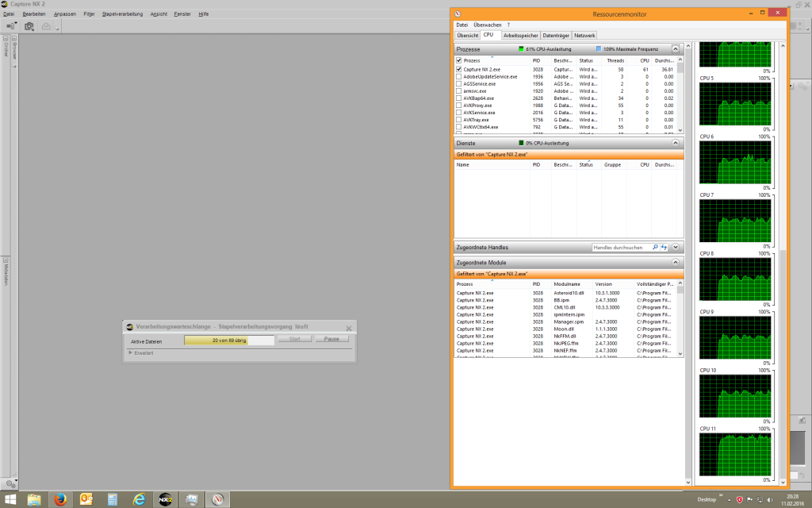This screenshot has width=812, height=508.
Task: Click the volume speaker tray icon
Action: click(x=770, y=500)
